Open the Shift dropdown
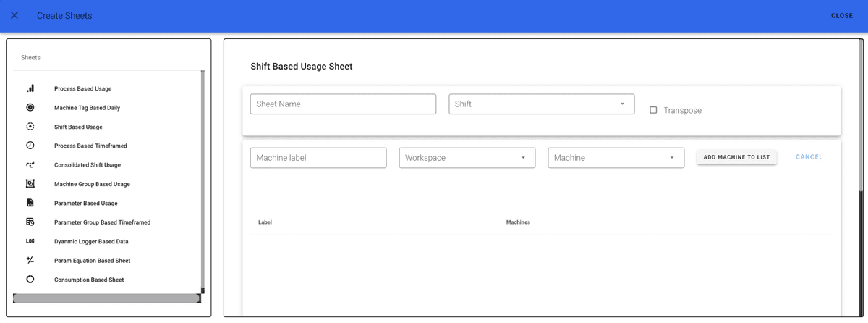Screen dimensions: 868x323 [x=541, y=104]
